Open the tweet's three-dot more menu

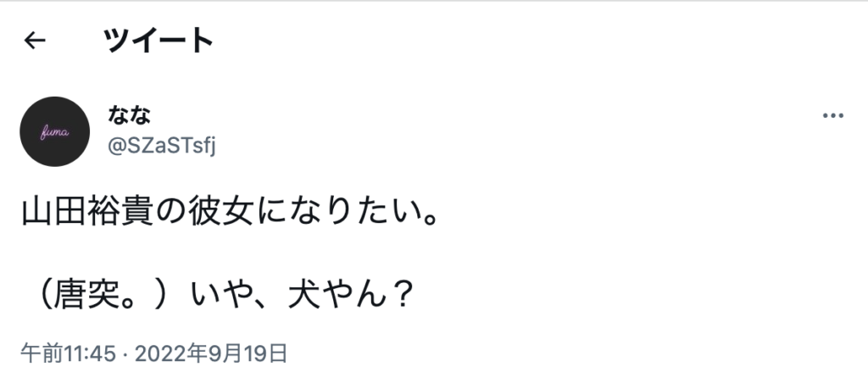834,115
